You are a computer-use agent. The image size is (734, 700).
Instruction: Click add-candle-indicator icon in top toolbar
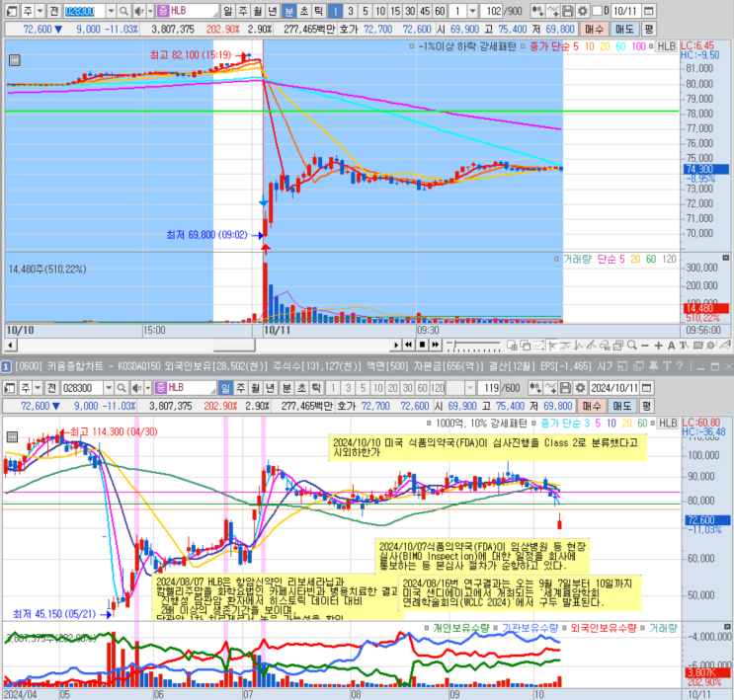[537, 11]
